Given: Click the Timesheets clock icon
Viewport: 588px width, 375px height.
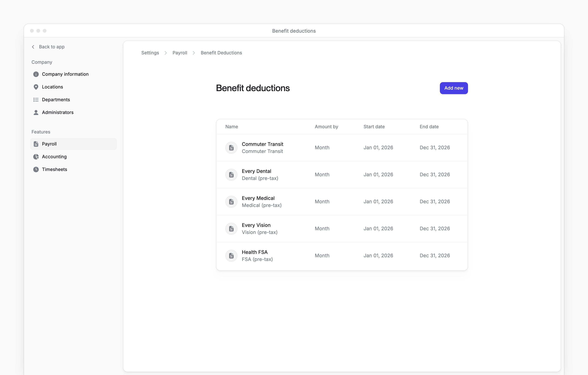Looking at the screenshot, I should coord(36,169).
